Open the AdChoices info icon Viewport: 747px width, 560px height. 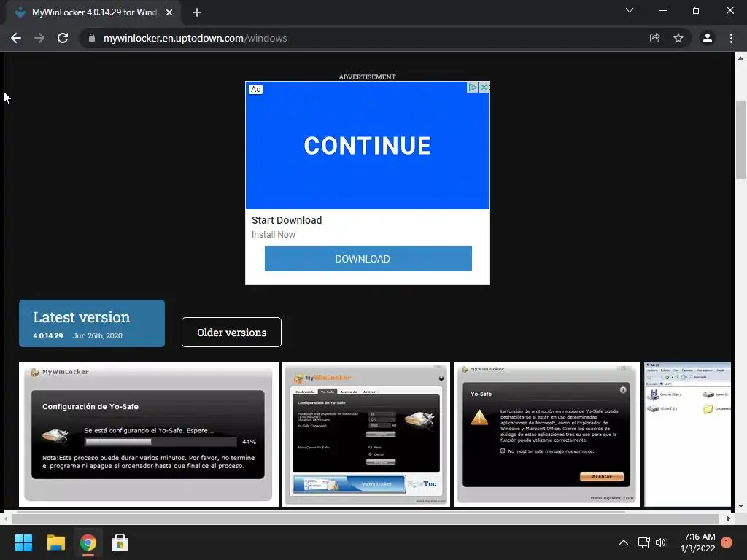(472, 87)
